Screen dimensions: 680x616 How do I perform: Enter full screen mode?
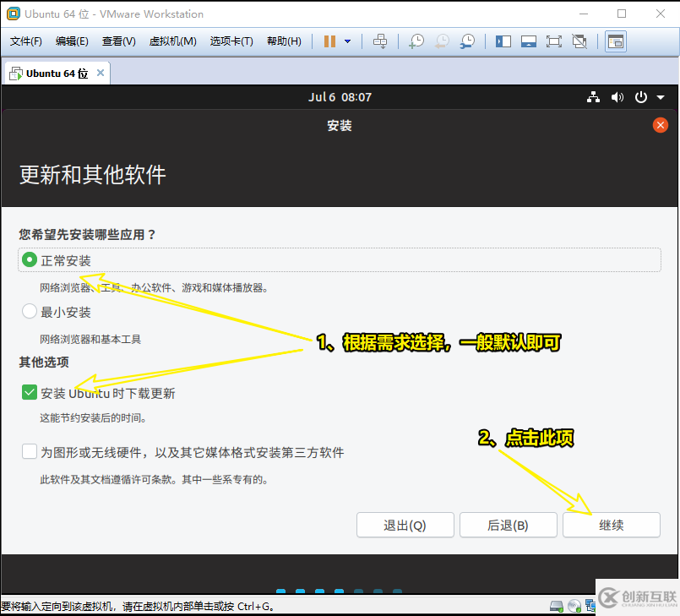point(554,41)
